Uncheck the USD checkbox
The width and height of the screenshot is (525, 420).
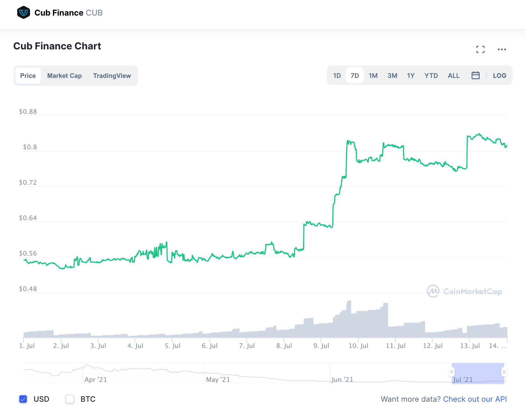click(x=23, y=399)
